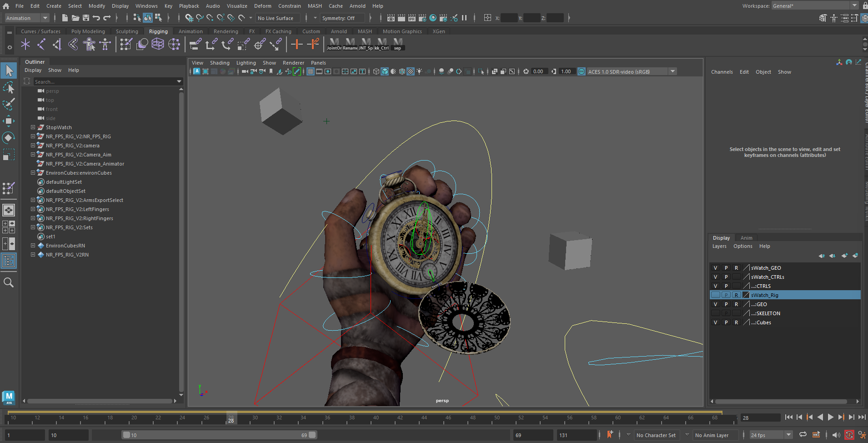Select the Move tool in toolbox
Screen dimensions: 868x443
pos(9,121)
